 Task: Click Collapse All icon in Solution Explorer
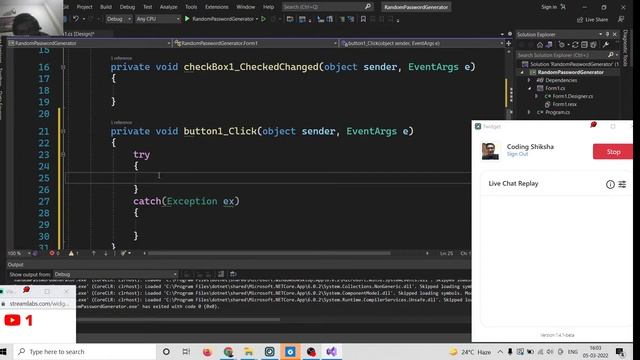(584, 45)
